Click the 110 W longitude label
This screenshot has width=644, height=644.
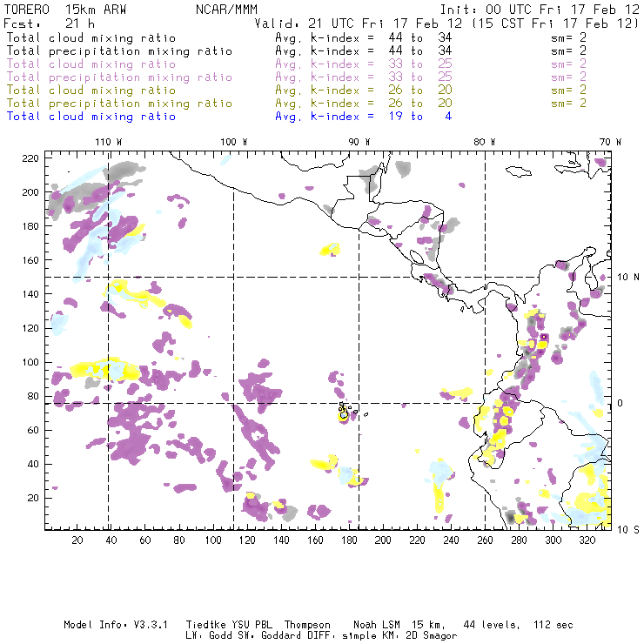108,142
